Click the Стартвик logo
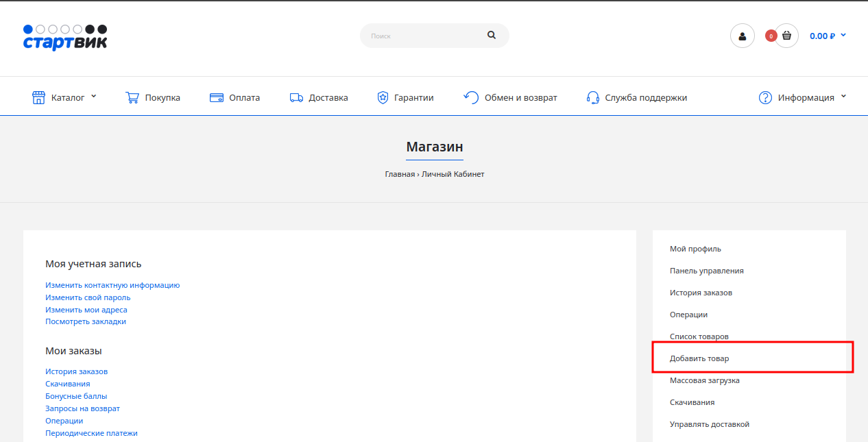The image size is (868, 442). pyautogui.click(x=65, y=38)
